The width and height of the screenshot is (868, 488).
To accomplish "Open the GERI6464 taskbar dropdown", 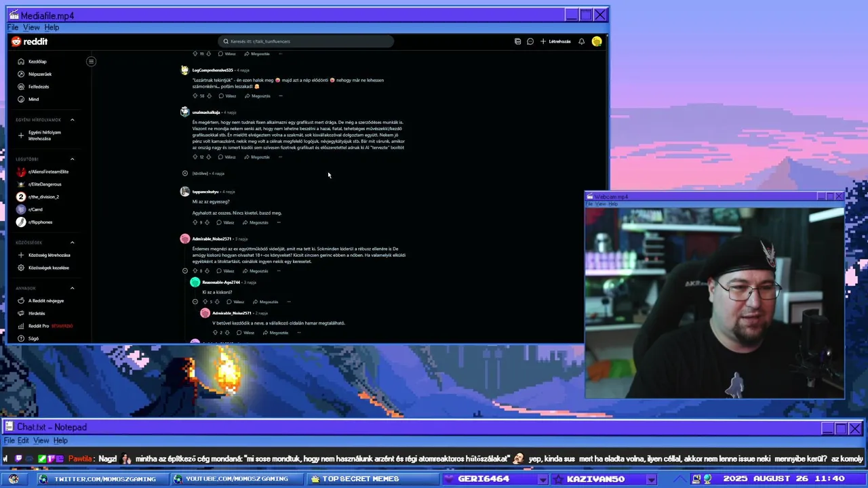I will (x=542, y=479).
